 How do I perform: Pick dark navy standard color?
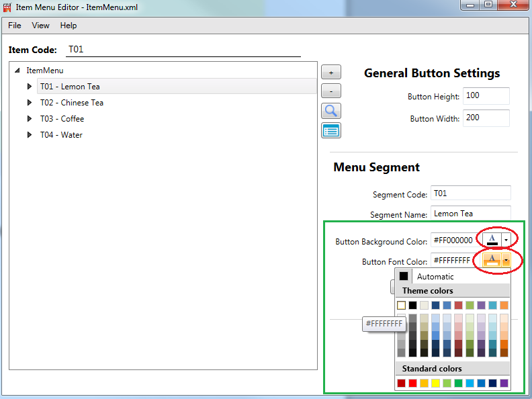tap(492, 383)
